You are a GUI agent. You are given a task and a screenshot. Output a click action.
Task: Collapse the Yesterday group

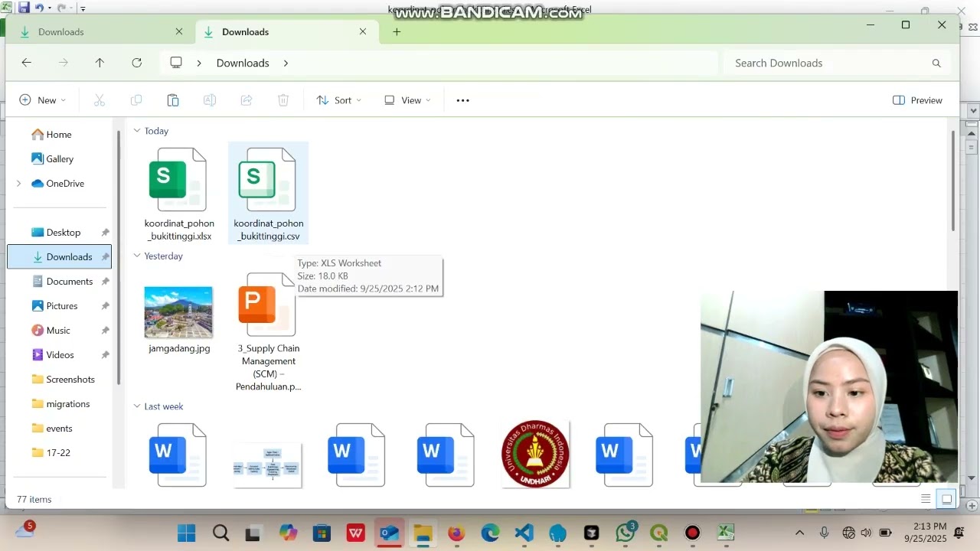[137, 256]
